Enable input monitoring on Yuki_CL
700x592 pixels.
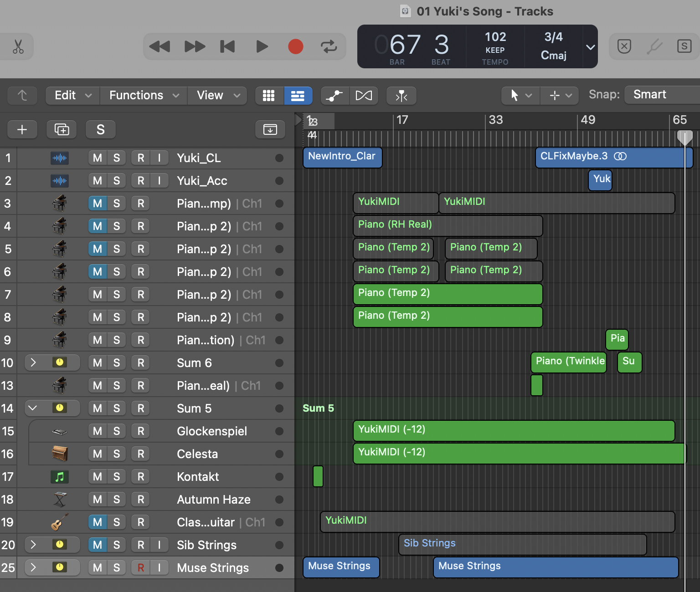159,158
